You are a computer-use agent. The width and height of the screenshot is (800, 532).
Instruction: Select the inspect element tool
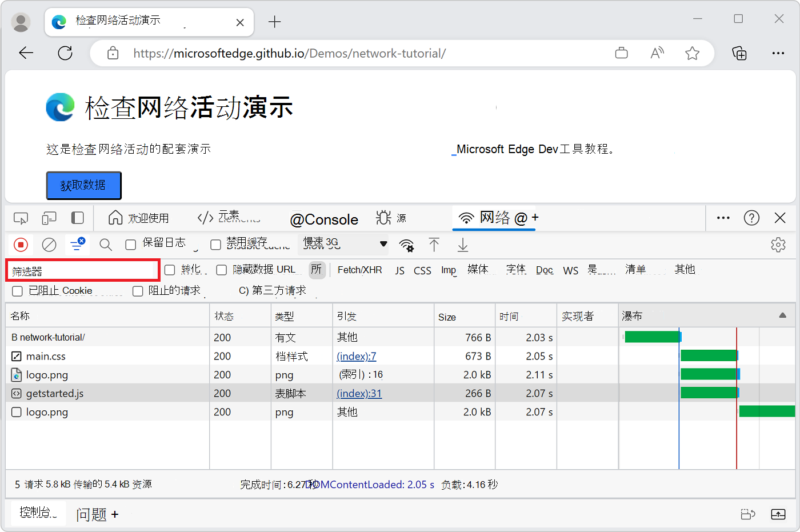[x=21, y=218]
